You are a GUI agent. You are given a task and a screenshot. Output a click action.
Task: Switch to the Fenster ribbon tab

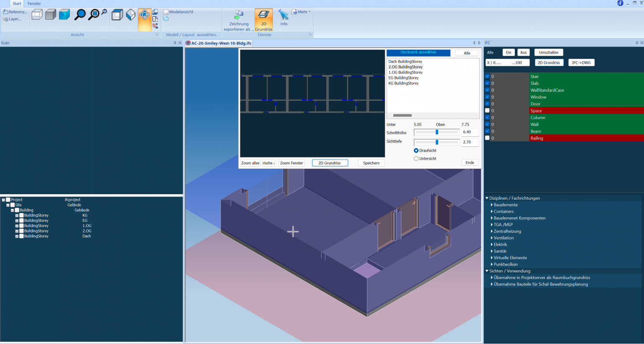click(x=34, y=3)
